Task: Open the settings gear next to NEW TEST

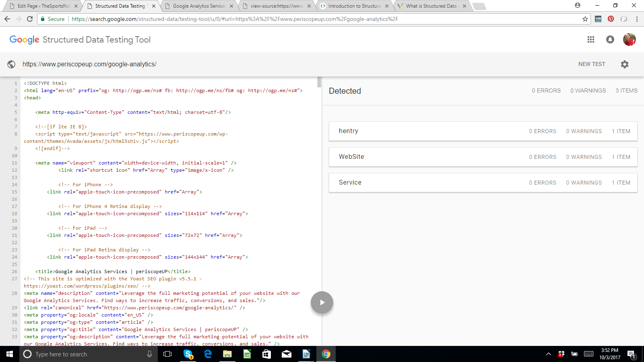Action: [625, 64]
